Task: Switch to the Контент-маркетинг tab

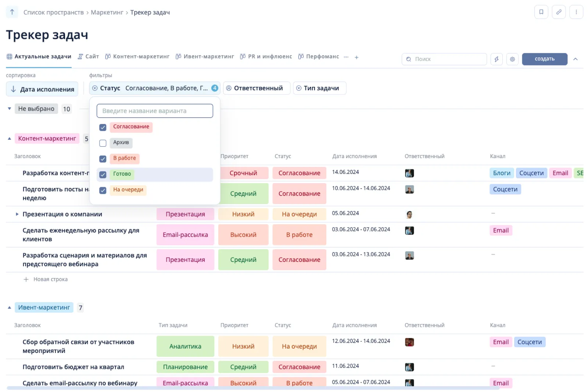Action: [x=137, y=57]
